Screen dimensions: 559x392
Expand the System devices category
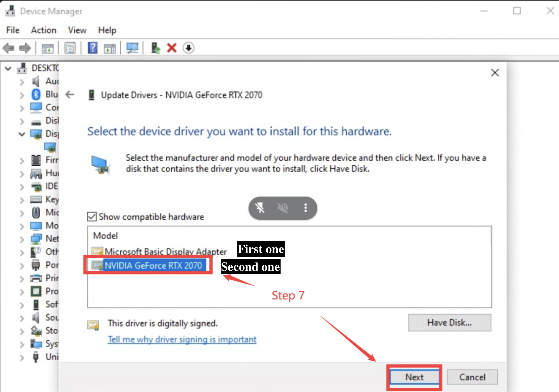(22, 345)
